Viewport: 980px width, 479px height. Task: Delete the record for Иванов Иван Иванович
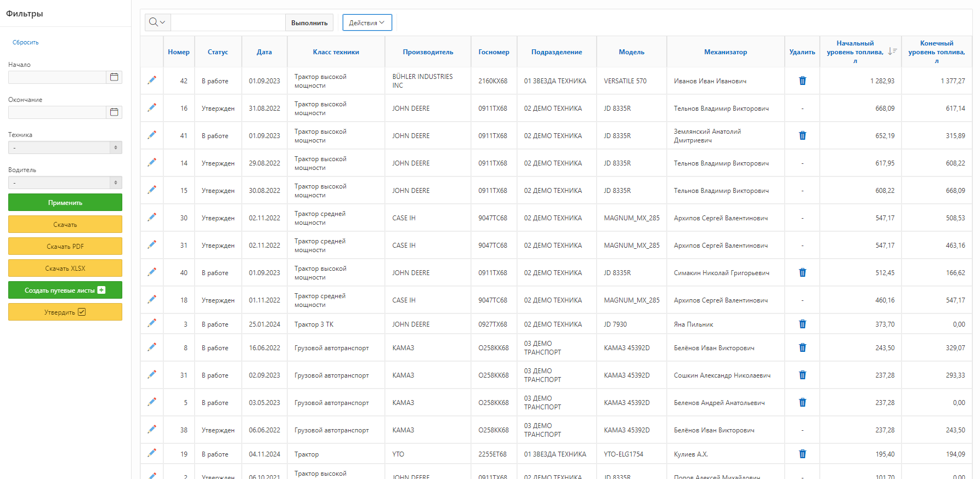coord(802,81)
